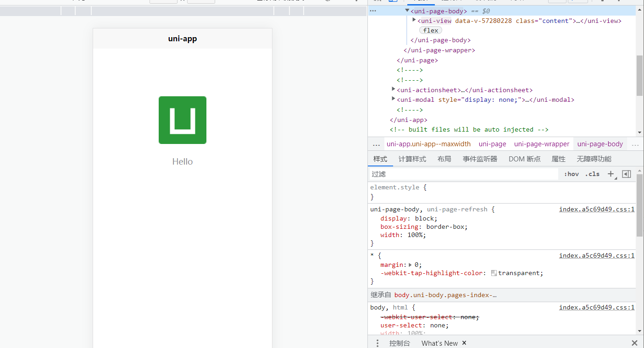
Task: Click the DOM tree scrollbar thumb
Action: [639, 76]
